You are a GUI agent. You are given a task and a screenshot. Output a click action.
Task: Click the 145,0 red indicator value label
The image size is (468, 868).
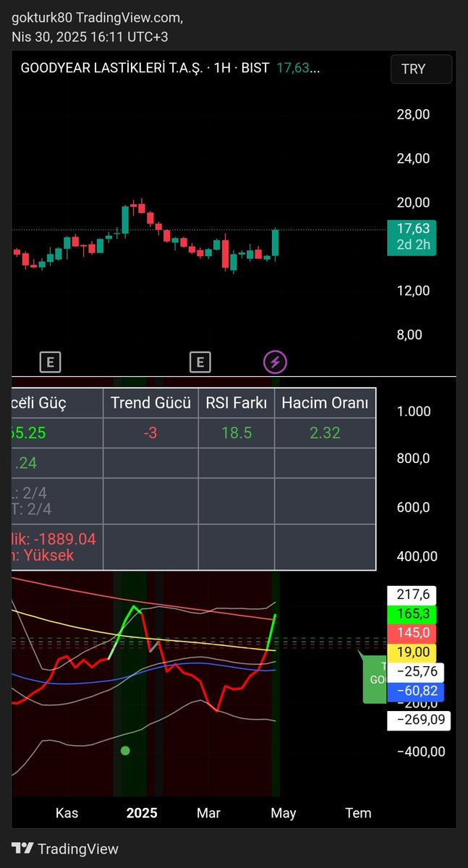[412, 633]
